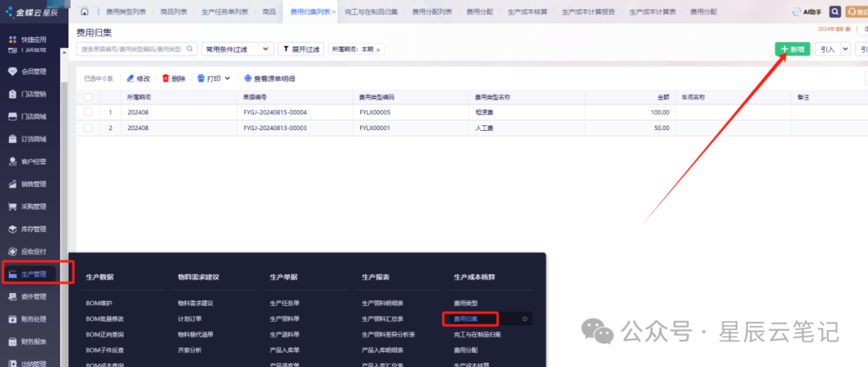
Task: Switch to the 生产成本计算报告 tab
Action: tap(588, 11)
